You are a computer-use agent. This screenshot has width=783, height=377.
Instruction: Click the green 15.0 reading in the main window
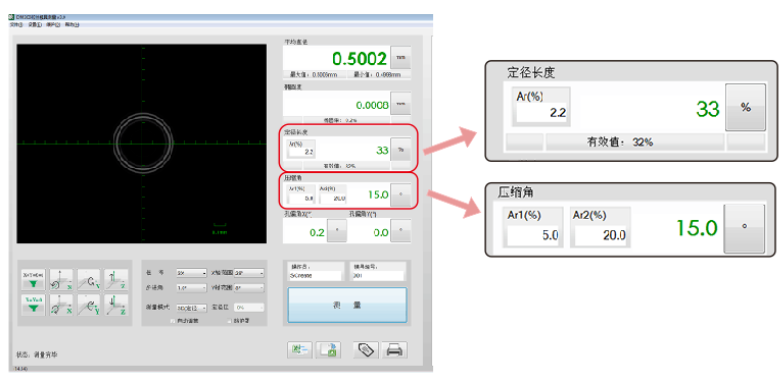click(378, 195)
